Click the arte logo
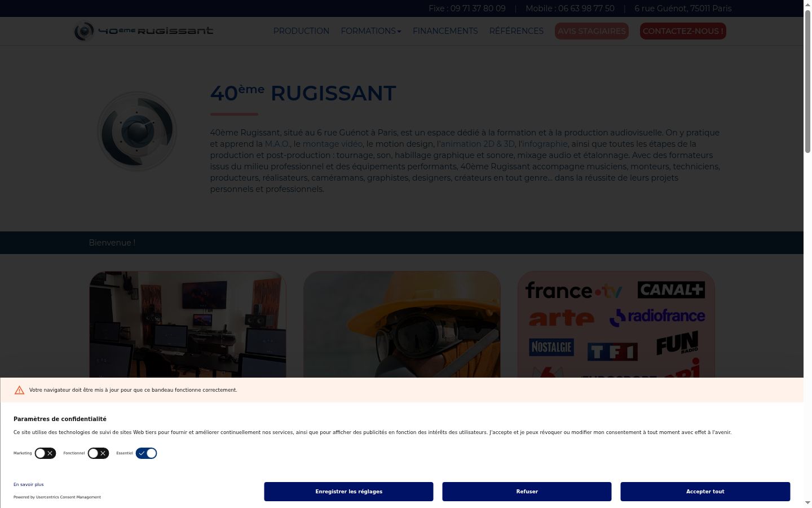The height and width of the screenshot is (508, 812). point(562,318)
